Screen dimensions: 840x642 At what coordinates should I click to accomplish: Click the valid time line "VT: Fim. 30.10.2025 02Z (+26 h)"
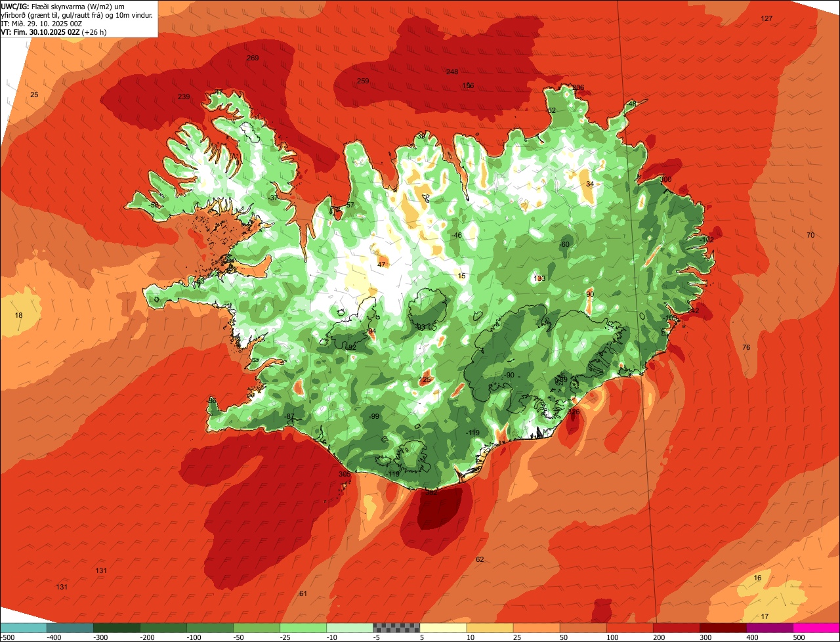54,32
